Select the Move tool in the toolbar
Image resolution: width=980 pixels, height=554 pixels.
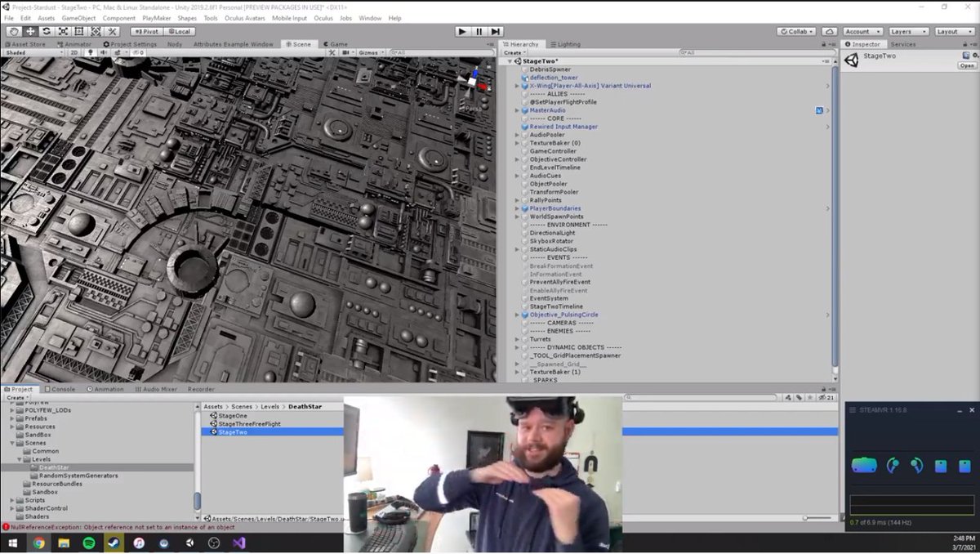29,31
